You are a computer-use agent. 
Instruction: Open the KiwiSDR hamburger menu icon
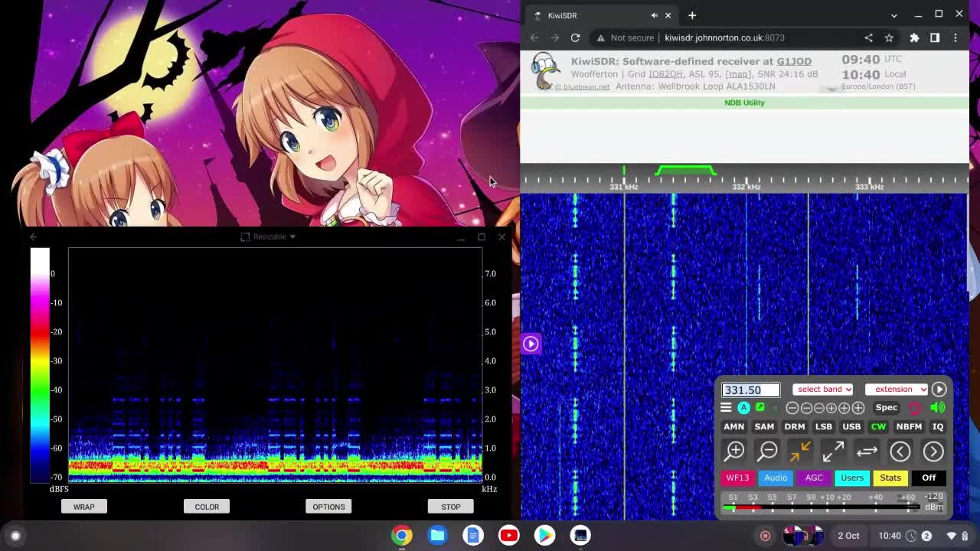pyautogui.click(x=726, y=408)
